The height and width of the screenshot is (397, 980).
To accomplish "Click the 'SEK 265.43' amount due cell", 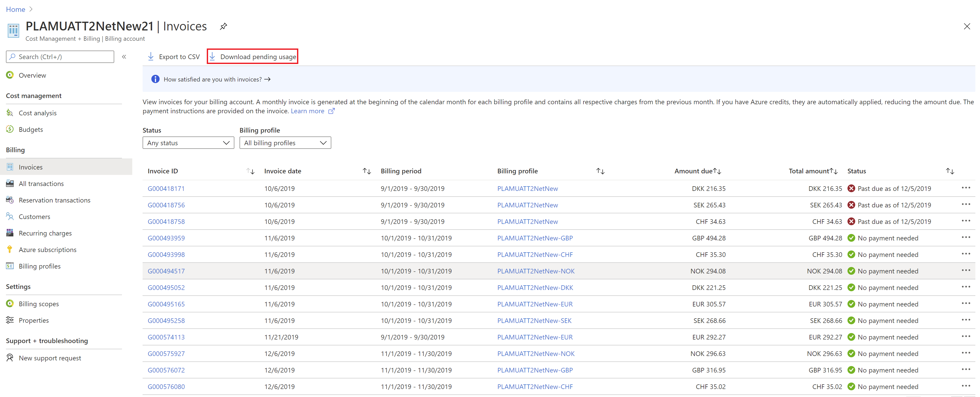I will (x=709, y=205).
